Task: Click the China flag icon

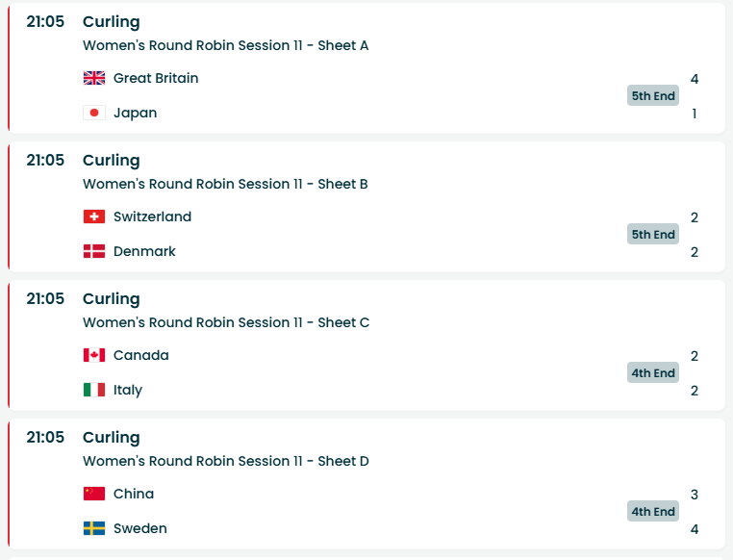Action: point(94,494)
